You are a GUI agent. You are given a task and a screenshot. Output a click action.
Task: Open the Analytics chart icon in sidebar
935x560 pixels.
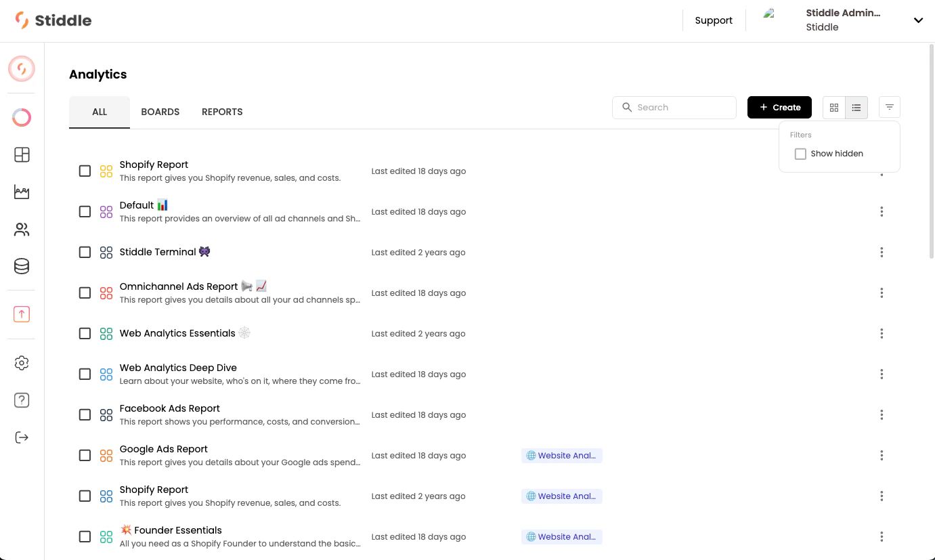[x=21, y=192]
